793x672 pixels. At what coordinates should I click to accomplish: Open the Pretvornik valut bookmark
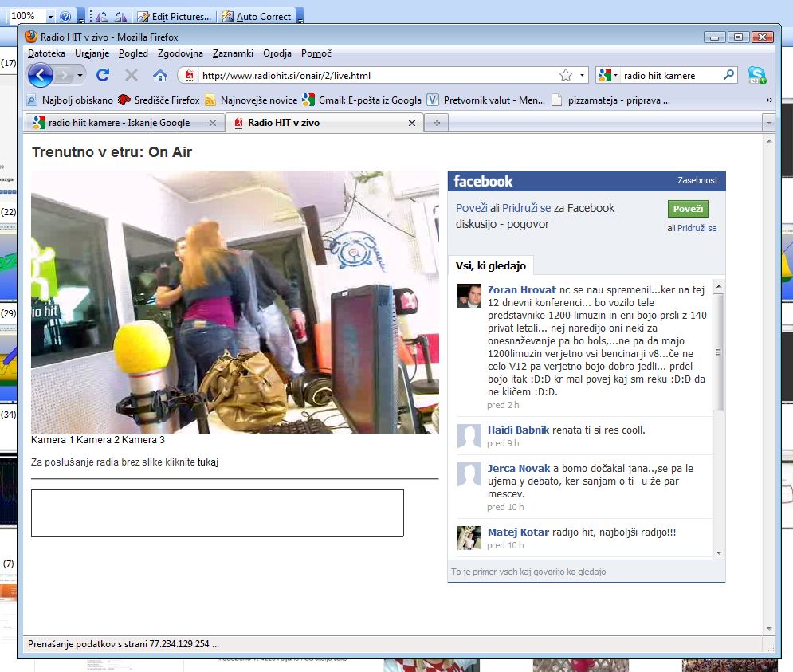(x=486, y=100)
